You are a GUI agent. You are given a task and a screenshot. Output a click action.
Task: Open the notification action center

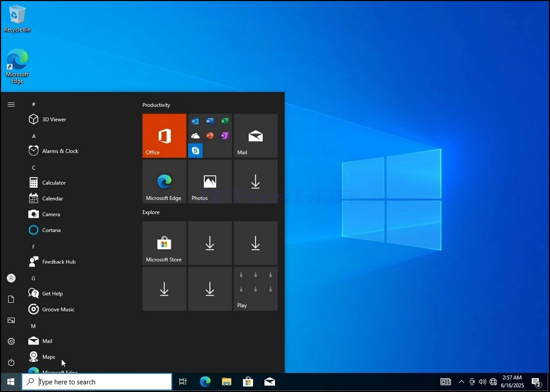pos(536,382)
